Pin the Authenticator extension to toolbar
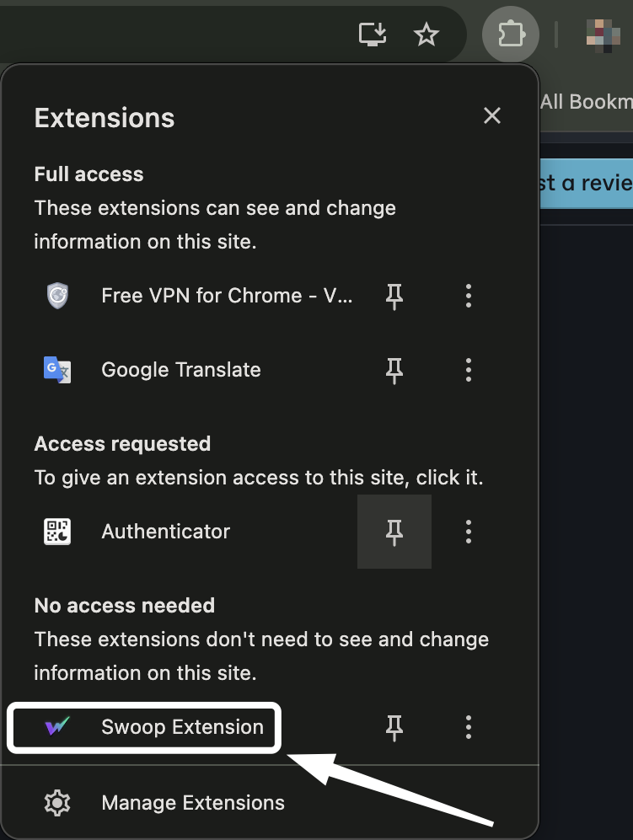 coord(394,532)
